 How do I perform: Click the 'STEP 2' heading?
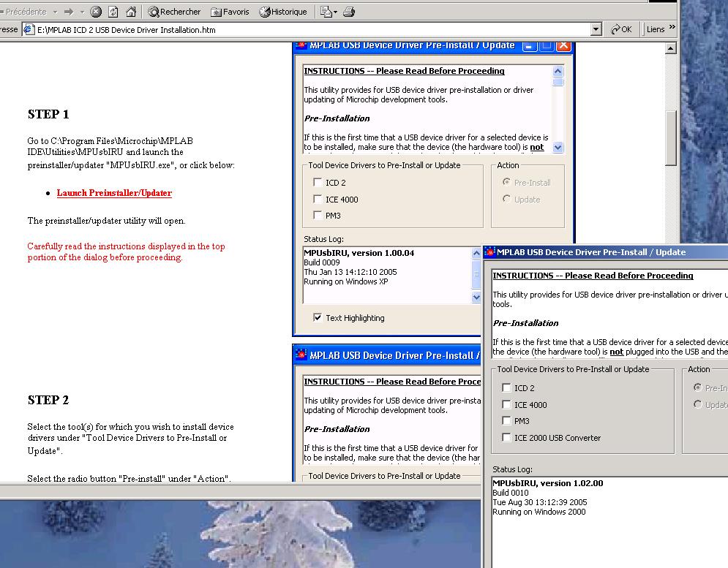[48, 400]
